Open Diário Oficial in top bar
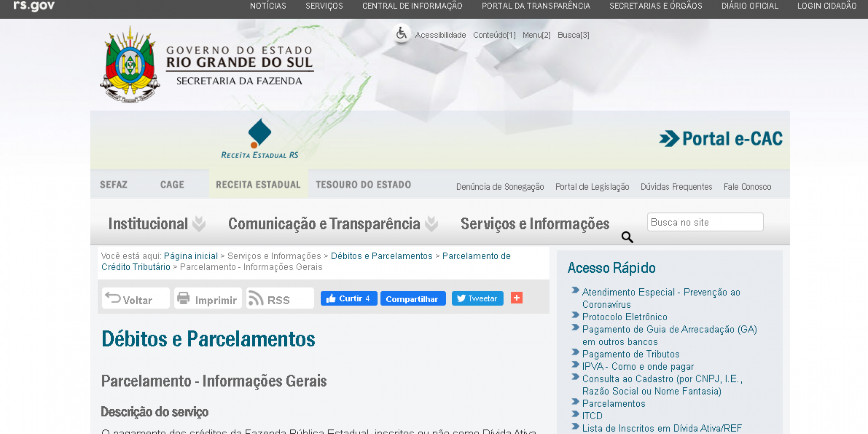The image size is (868, 434). (x=750, y=6)
